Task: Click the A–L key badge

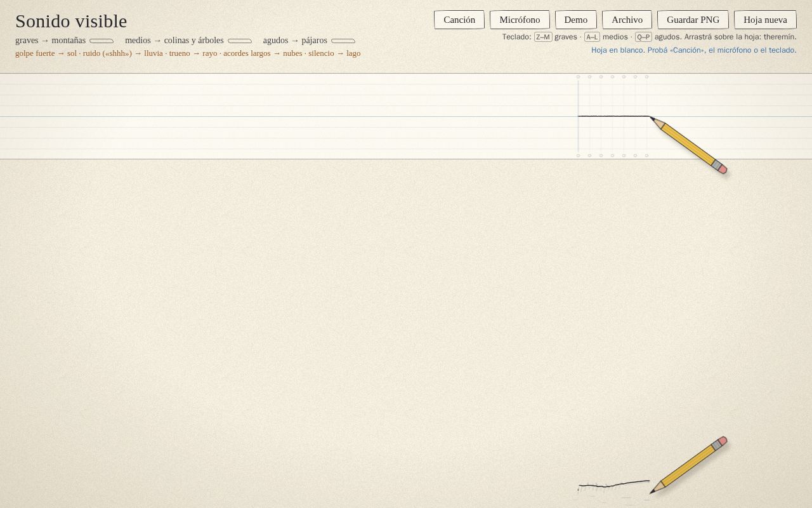Action: [592, 37]
